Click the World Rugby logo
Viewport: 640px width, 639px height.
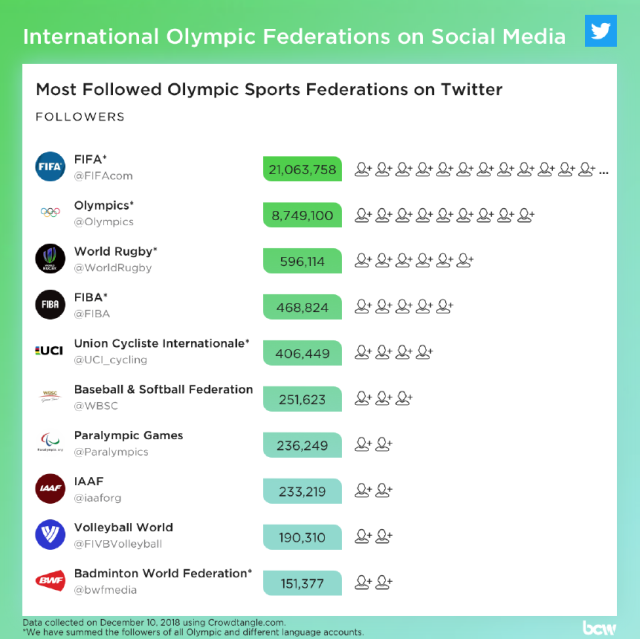pyautogui.click(x=50, y=258)
